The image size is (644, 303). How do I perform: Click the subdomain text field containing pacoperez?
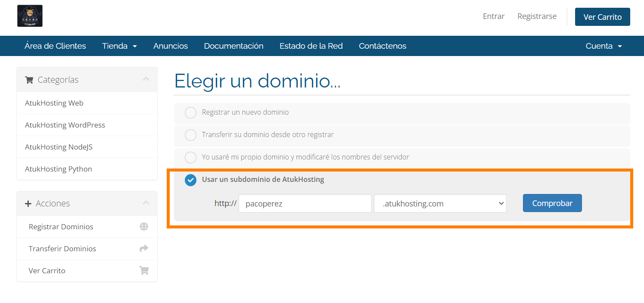[305, 203]
